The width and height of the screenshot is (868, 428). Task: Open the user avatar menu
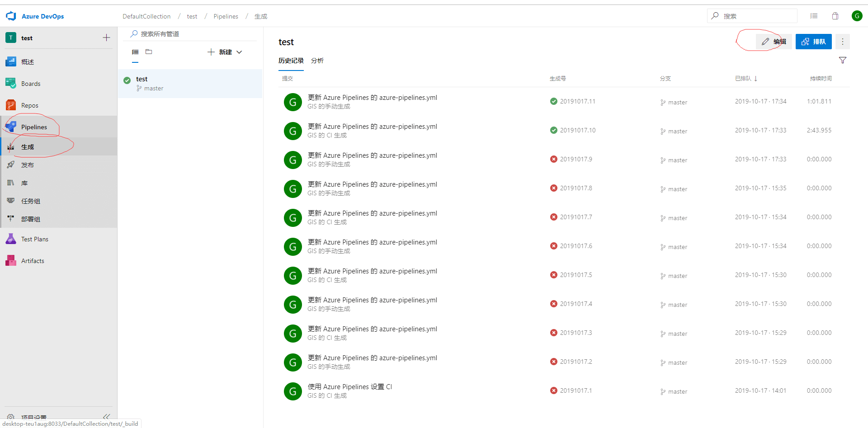tap(856, 16)
